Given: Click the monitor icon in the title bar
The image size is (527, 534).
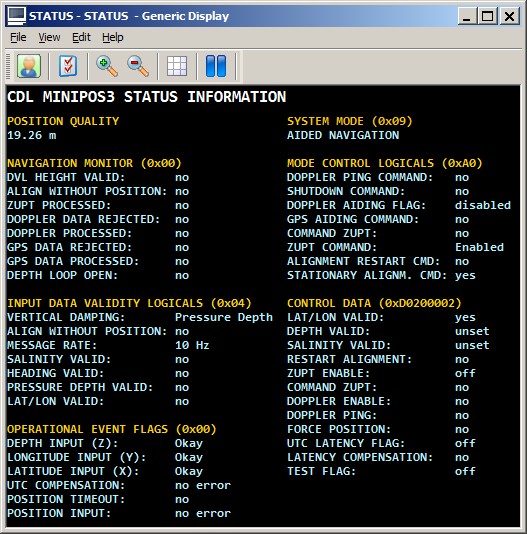Looking at the screenshot, I should (x=16, y=16).
